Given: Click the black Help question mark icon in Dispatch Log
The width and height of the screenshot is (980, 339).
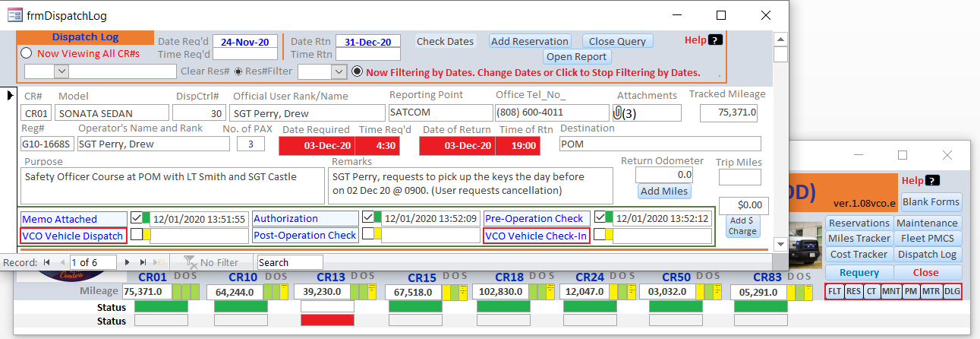Looking at the screenshot, I should (715, 40).
